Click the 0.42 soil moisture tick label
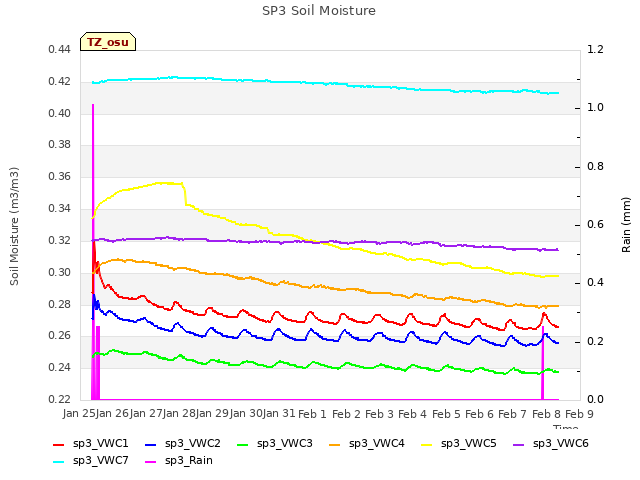This screenshot has width=640, height=480. tap(60, 81)
